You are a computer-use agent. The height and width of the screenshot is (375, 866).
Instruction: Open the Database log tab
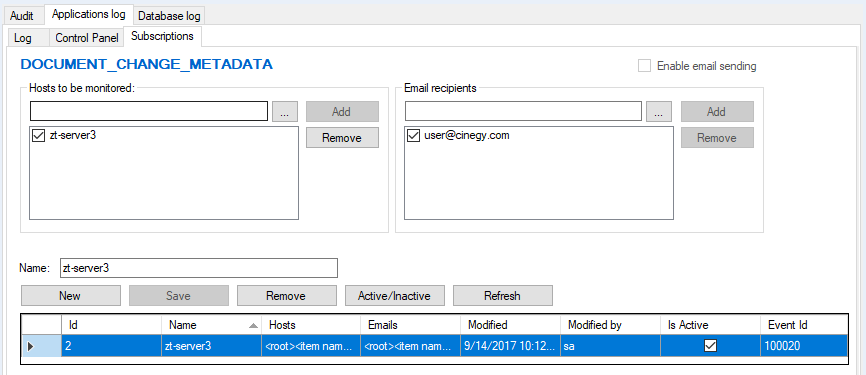click(169, 15)
